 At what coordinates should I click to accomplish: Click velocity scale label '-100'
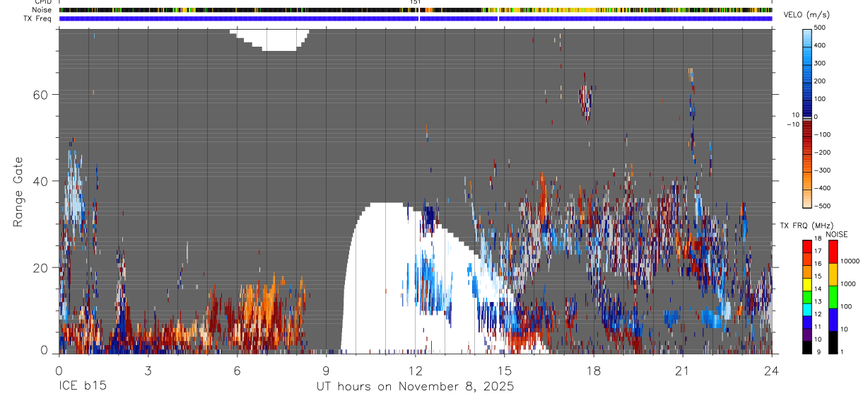pyautogui.click(x=823, y=134)
